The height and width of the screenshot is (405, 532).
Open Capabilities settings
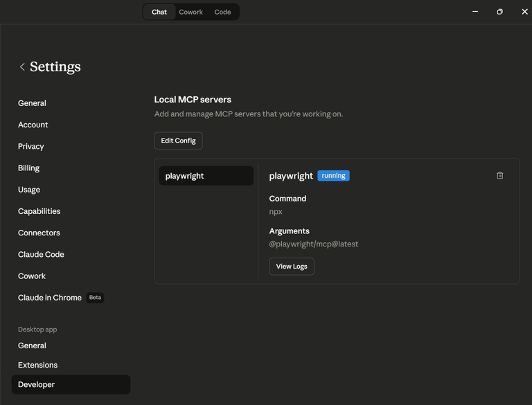click(x=39, y=211)
